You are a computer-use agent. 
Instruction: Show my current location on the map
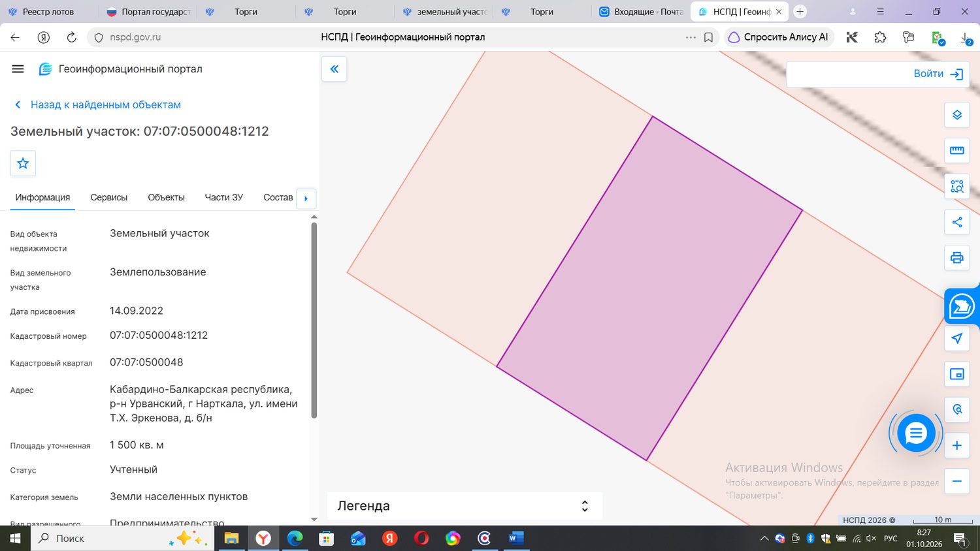click(957, 338)
